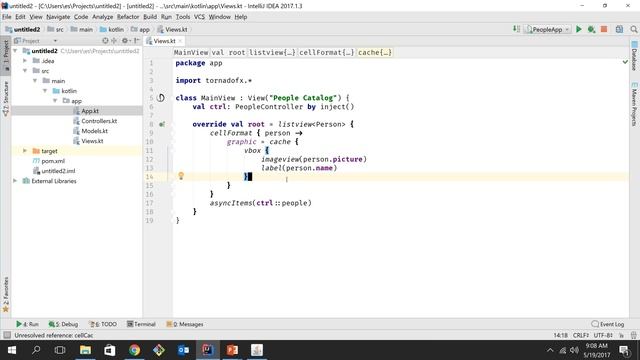
Task: Open the Event Log
Action: pyautogui.click(x=608, y=324)
